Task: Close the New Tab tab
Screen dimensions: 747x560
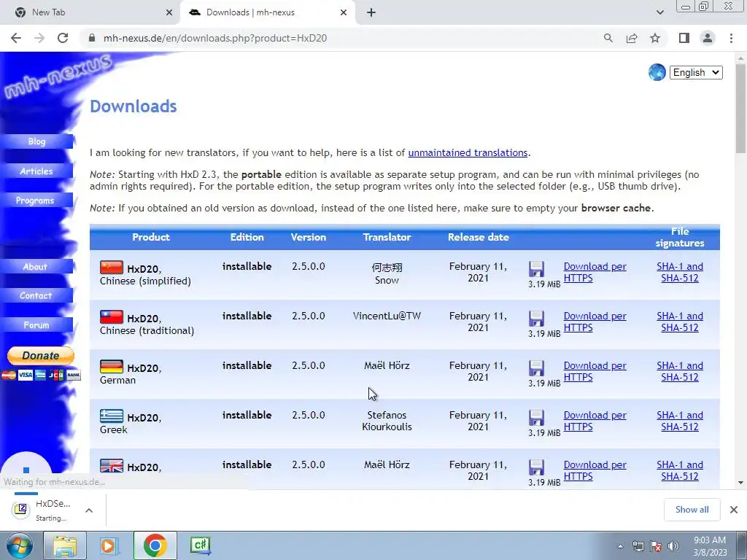Action: point(169,13)
